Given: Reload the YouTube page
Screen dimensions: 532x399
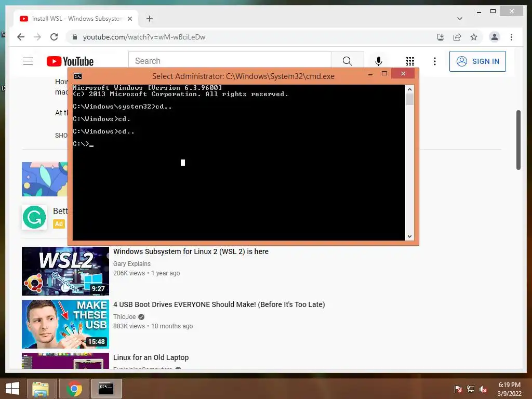Looking at the screenshot, I should 54,37.
